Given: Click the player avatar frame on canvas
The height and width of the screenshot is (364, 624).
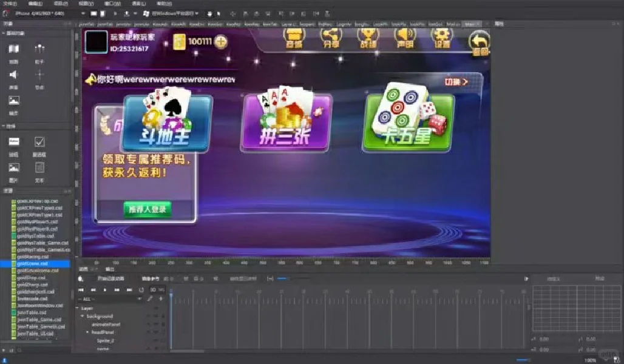Looking at the screenshot, I should (x=96, y=42).
